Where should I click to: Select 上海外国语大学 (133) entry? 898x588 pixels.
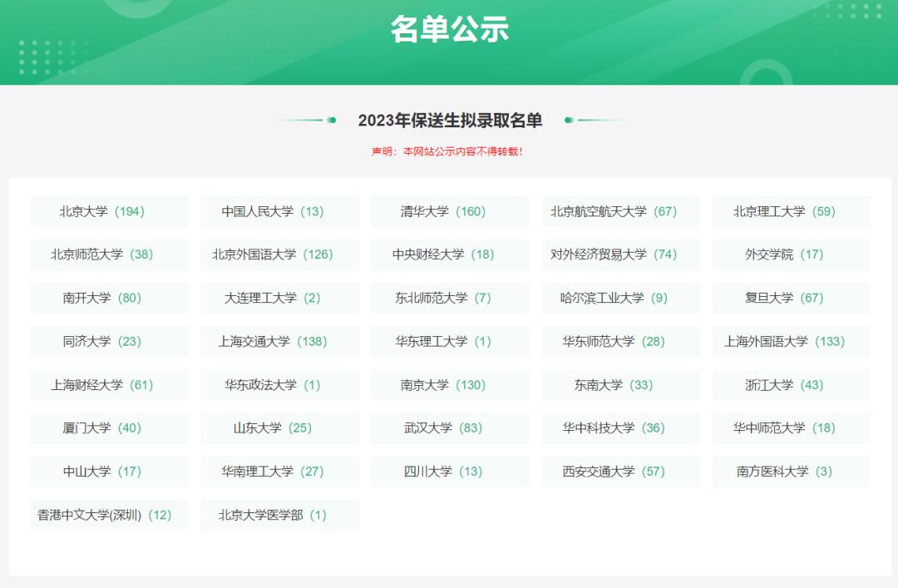click(x=791, y=341)
